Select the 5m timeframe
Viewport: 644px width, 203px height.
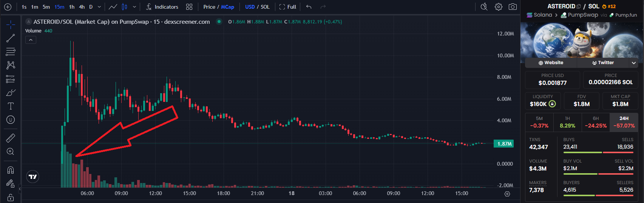(x=46, y=7)
